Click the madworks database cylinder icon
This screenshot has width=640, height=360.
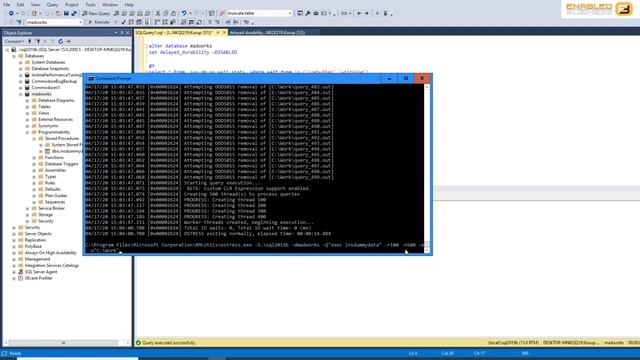[27, 94]
